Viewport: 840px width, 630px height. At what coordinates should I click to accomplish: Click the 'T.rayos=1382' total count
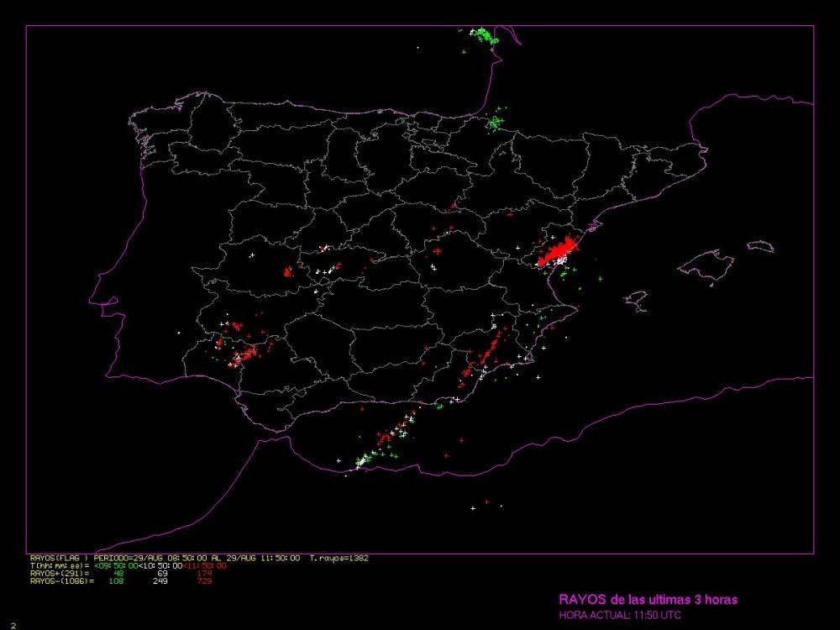(x=339, y=558)
